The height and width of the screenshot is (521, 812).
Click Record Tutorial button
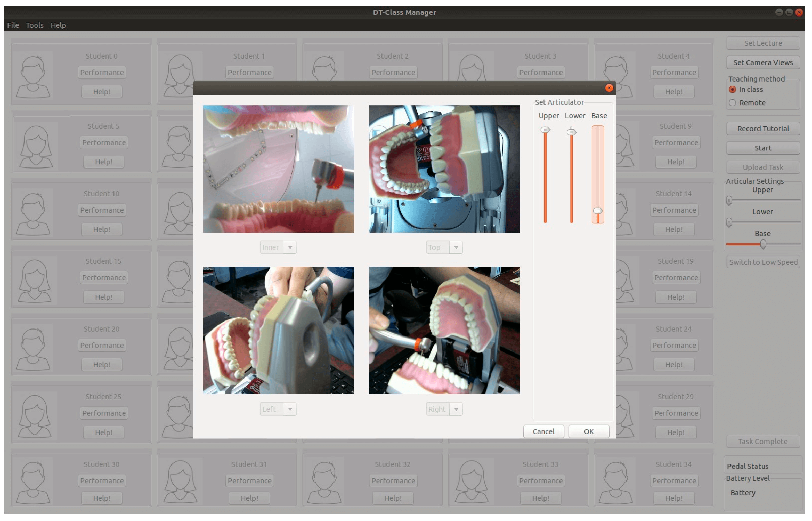[x=763, y=129]
